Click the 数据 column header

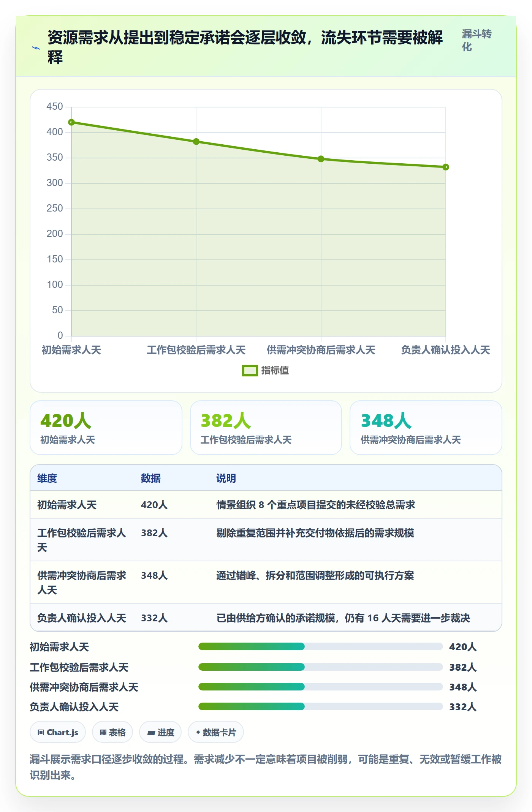[x=151, y=478]
